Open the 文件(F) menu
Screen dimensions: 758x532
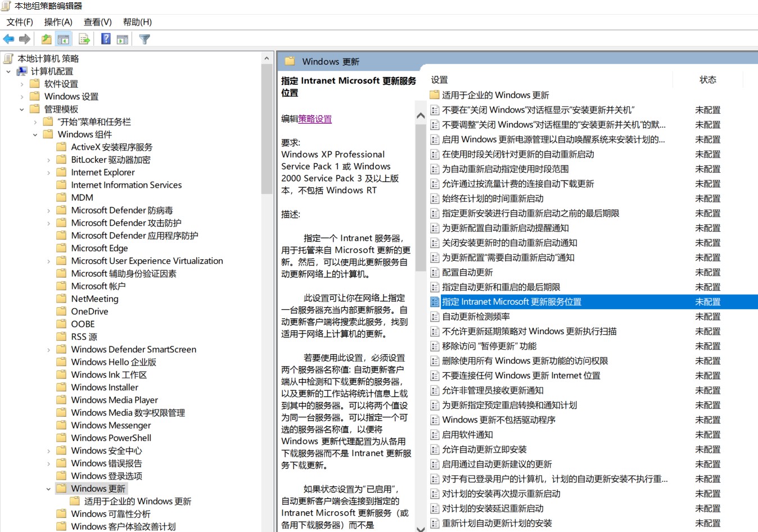coord(20,22)
